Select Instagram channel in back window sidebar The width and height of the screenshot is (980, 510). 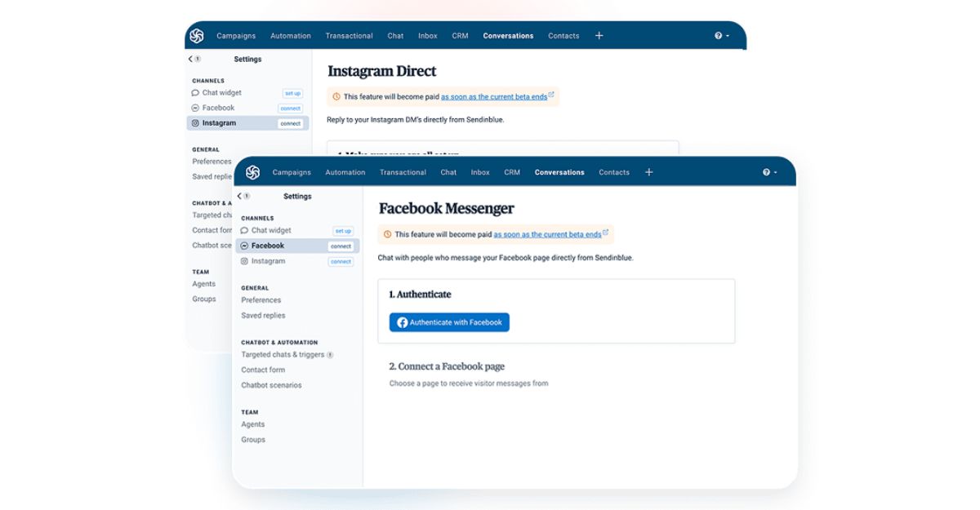pyautogui.click(x=247, y=123)
